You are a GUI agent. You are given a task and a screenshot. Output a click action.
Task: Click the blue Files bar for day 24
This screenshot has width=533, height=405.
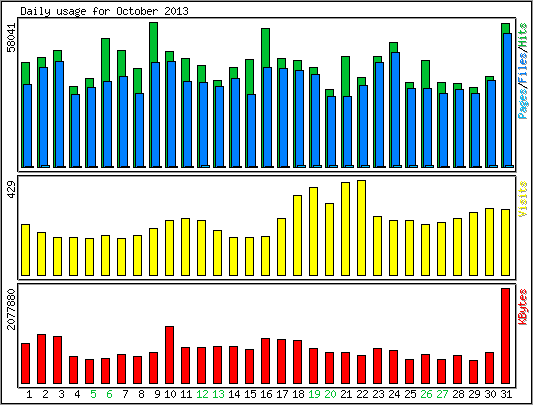coord(395,110)
